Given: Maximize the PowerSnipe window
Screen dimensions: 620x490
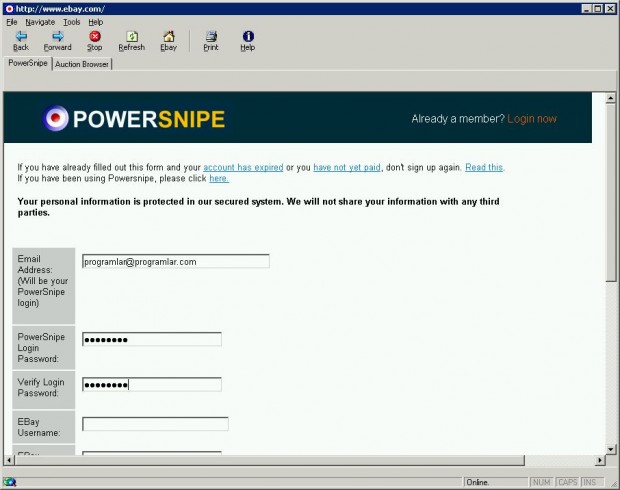Looking at the screenshot, I should (598, 9).
